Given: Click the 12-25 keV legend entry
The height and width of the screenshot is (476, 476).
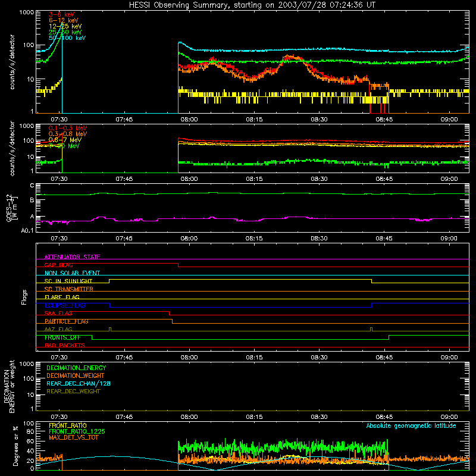Looking at the screenshot, I should 65,26.
